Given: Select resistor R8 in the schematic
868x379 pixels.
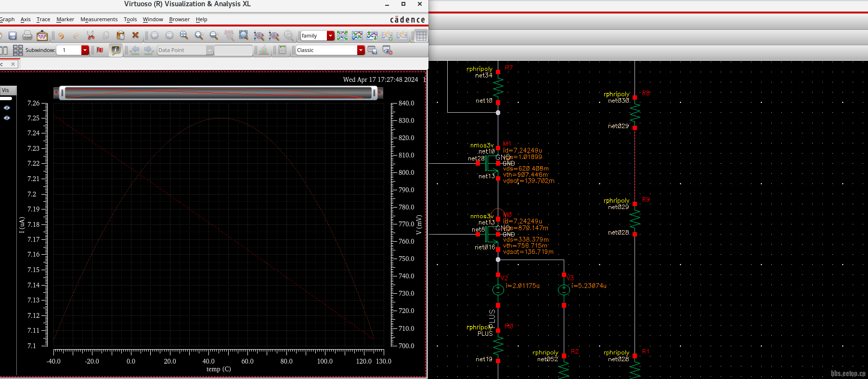Looking at the screenshot, I should 635,113.
